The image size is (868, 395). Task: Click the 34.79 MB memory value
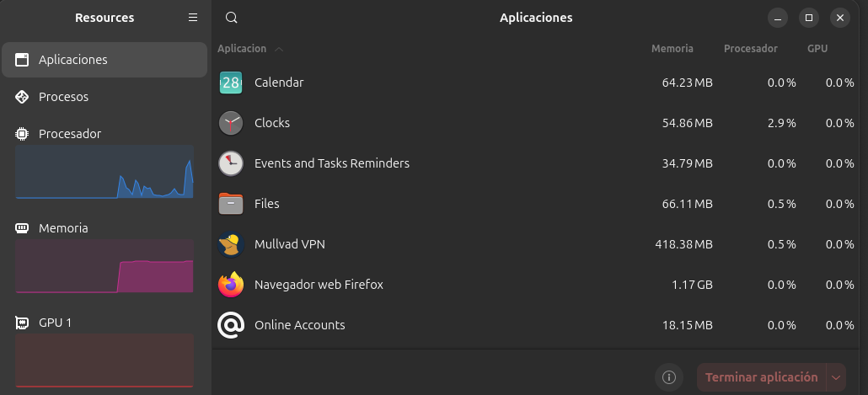click(687, 163)
